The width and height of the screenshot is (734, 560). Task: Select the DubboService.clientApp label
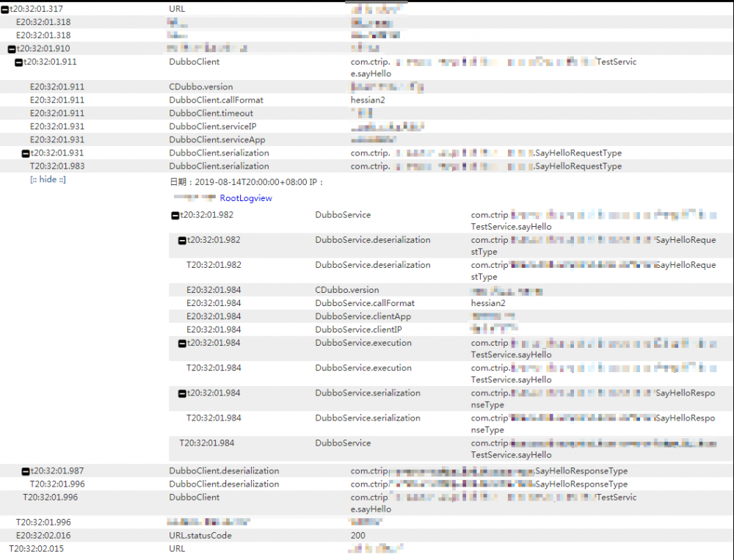click(363, 316)
